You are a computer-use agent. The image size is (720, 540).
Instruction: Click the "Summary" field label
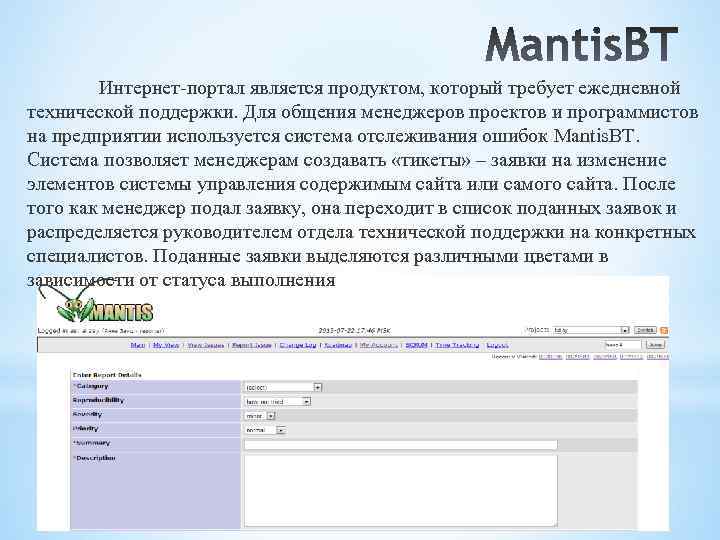[91, 444]
